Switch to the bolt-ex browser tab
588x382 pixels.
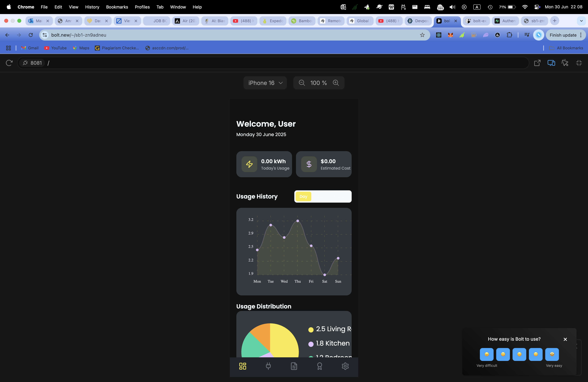[x=476, y=21]
